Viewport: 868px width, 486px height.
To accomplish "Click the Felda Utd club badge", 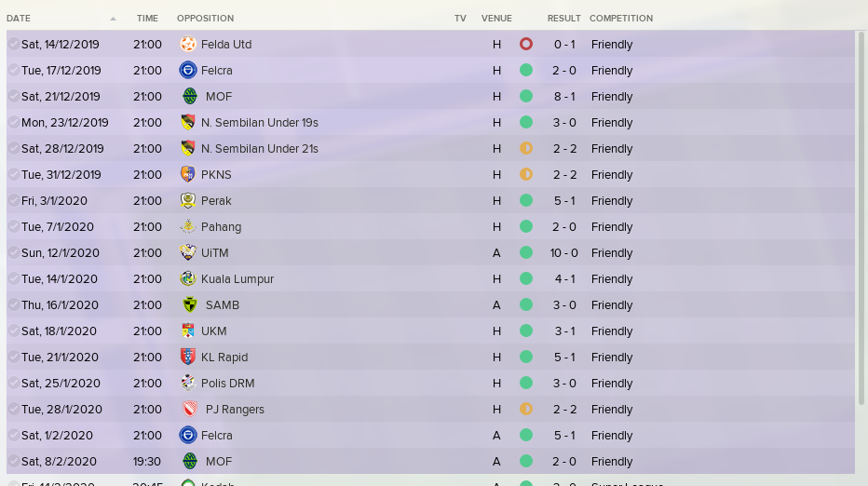I will click(188, 45).
